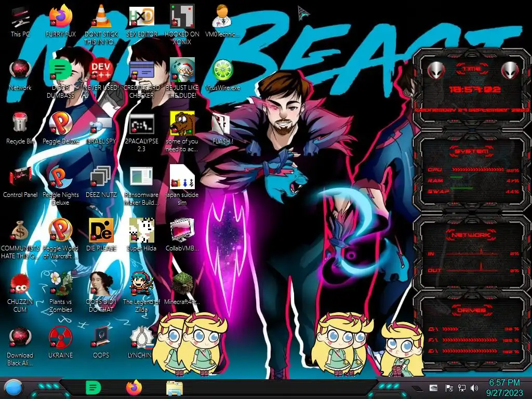Viewport: 532px width, 399px height.
Task: Open the Download Black Ali... shortcut
Action: [20, 346]
